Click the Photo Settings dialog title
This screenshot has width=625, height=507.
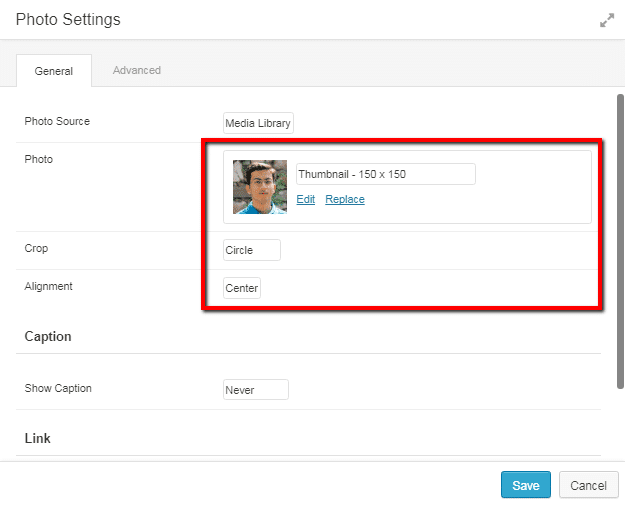pyautogui.click(x=68, y=20)
